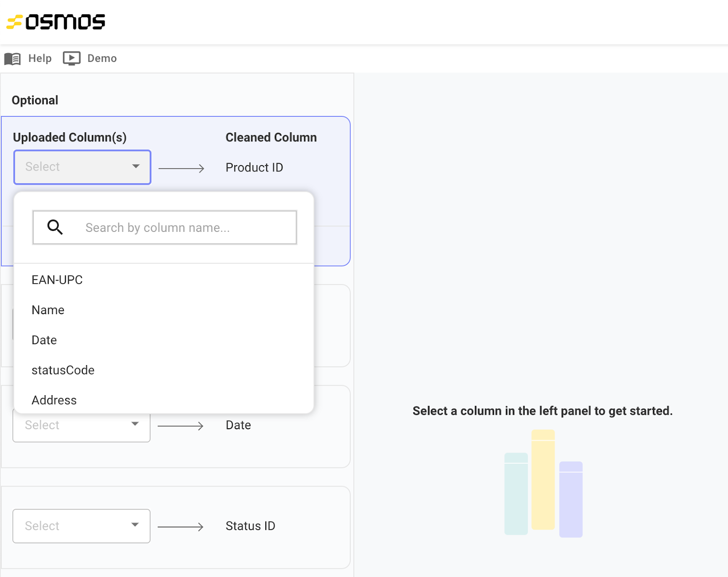The height and width of the screenshot is (577, 728).
Task: Click the arrow pointing to Date
Action: point(180,426)
